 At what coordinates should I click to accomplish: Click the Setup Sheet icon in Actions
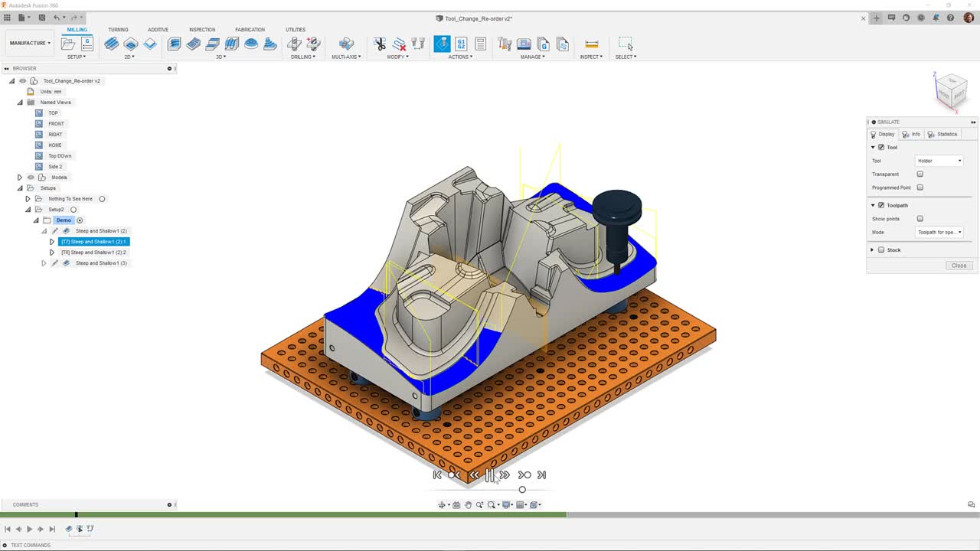coord(481,44)
